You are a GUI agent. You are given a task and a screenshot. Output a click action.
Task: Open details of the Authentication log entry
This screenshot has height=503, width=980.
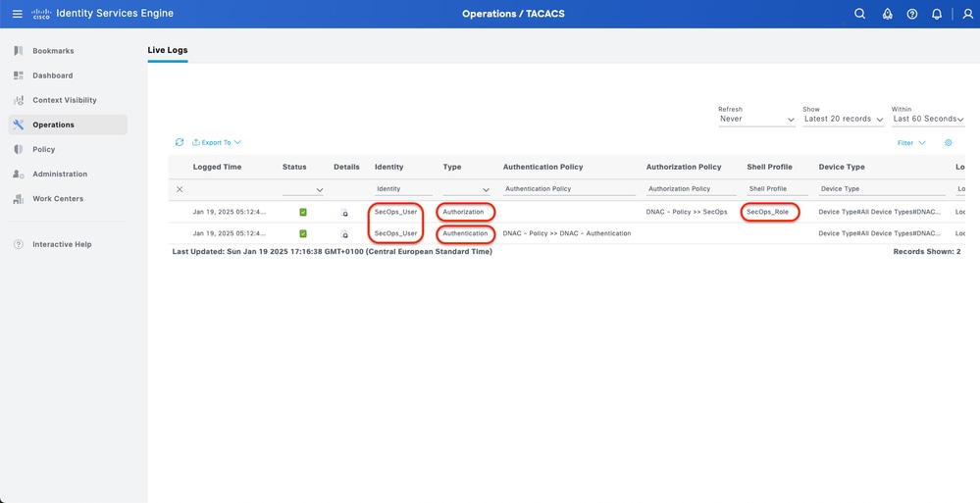click(x=343, y=233)
